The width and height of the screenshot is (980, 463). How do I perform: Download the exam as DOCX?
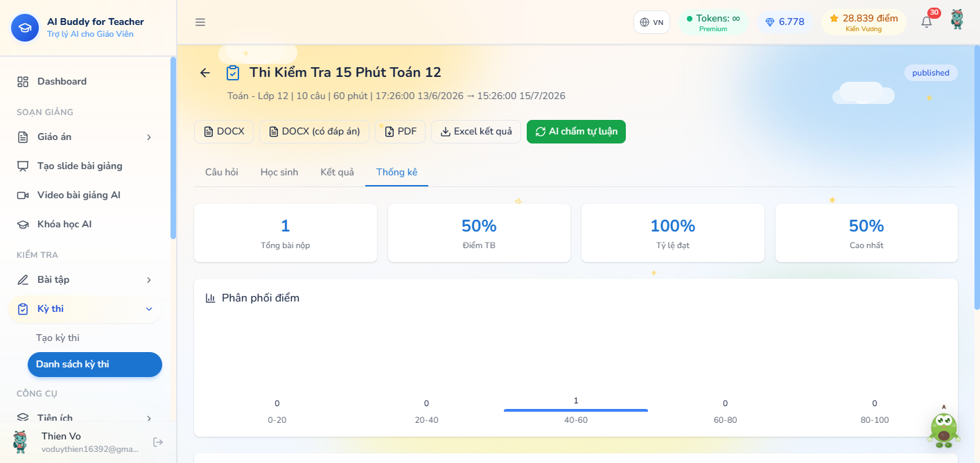(x=224, y=132)
